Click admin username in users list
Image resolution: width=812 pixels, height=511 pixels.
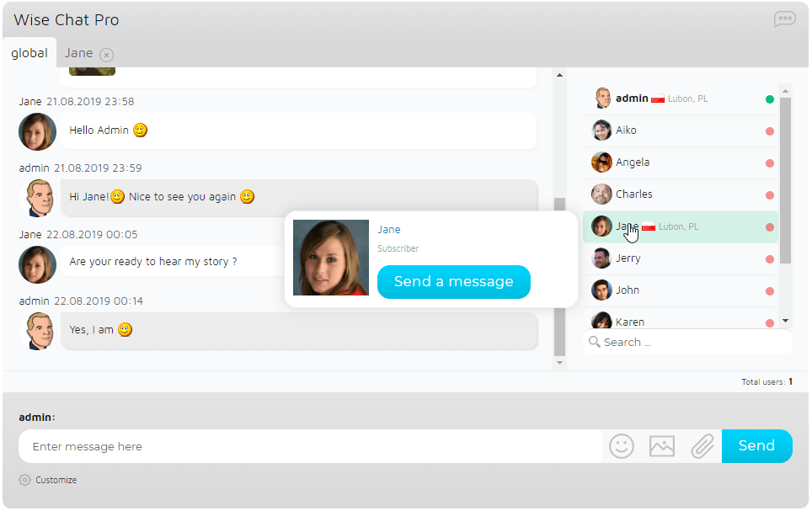pos(632,98)
